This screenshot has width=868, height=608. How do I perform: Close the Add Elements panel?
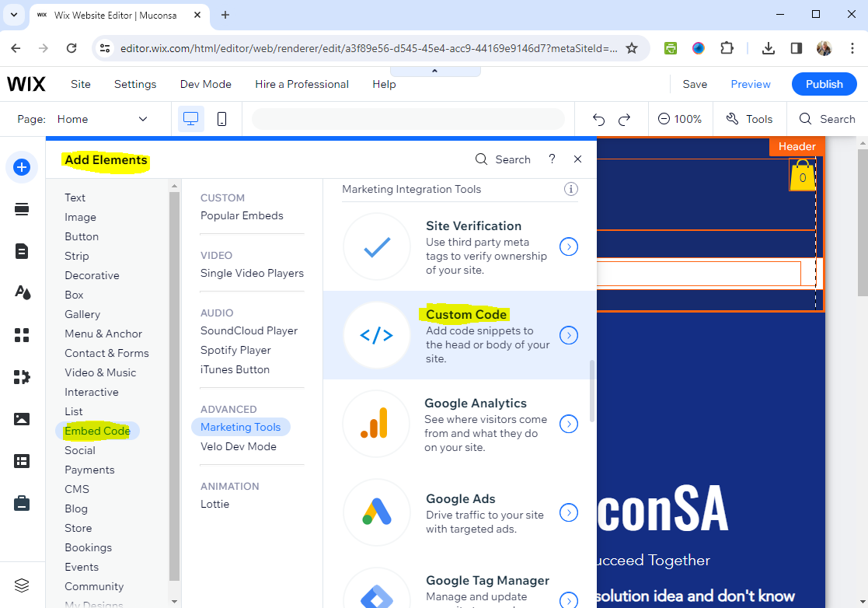tap(577, 159)
